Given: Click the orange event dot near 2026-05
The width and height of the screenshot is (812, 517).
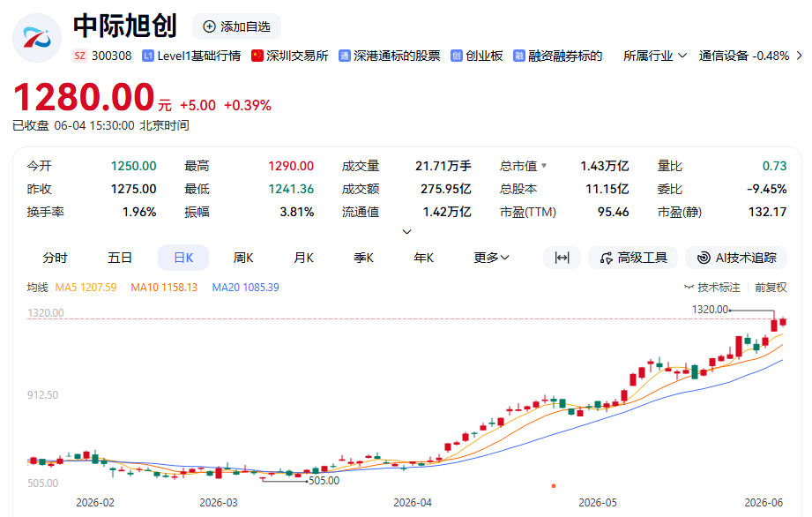Looking at the screenshot, I should (x=554, y=486).
